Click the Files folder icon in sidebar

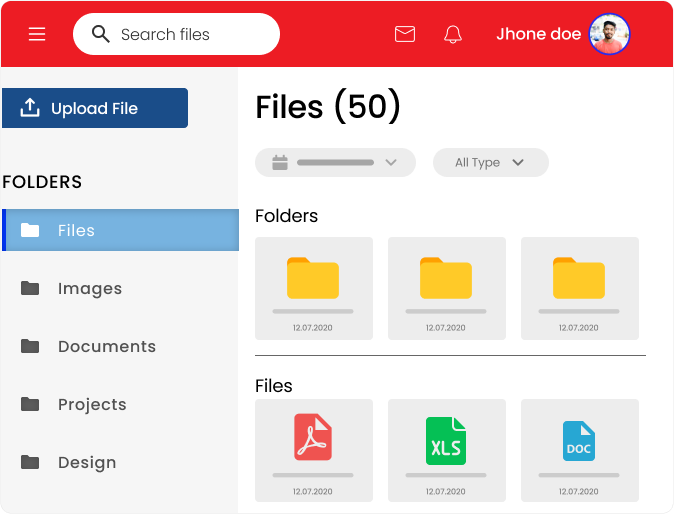pos(30,230)
